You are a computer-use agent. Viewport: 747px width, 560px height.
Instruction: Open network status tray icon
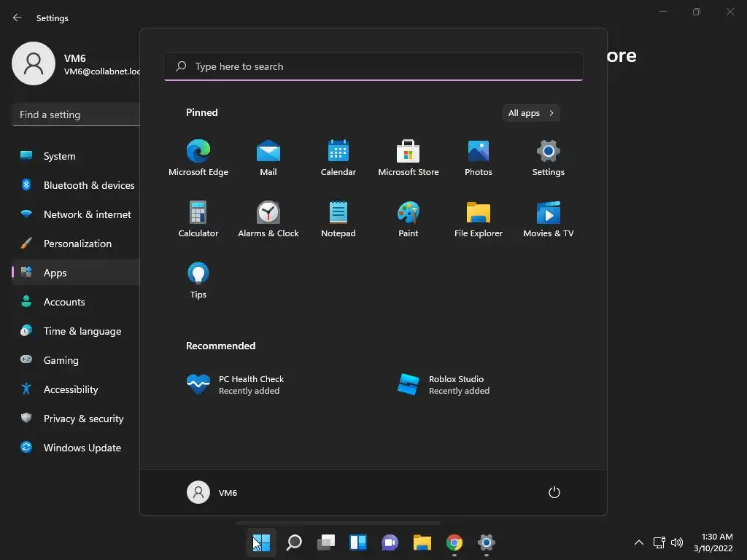(x=659, y=542)
